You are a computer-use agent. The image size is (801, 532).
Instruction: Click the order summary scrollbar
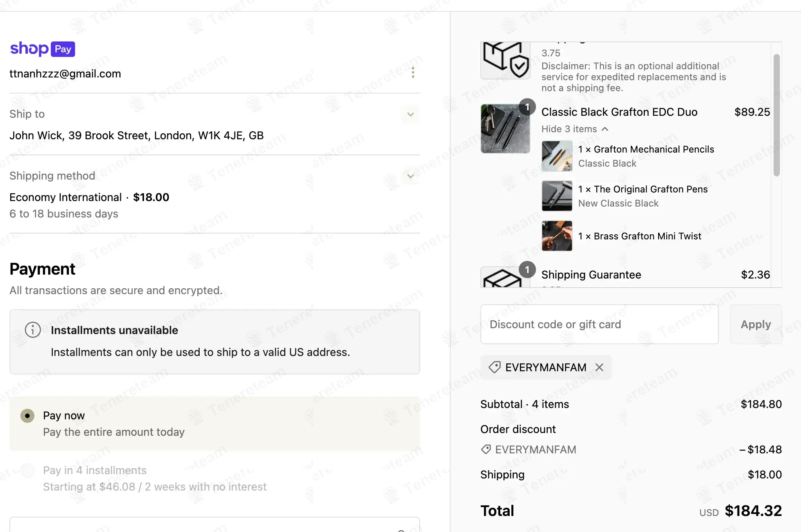777,115
